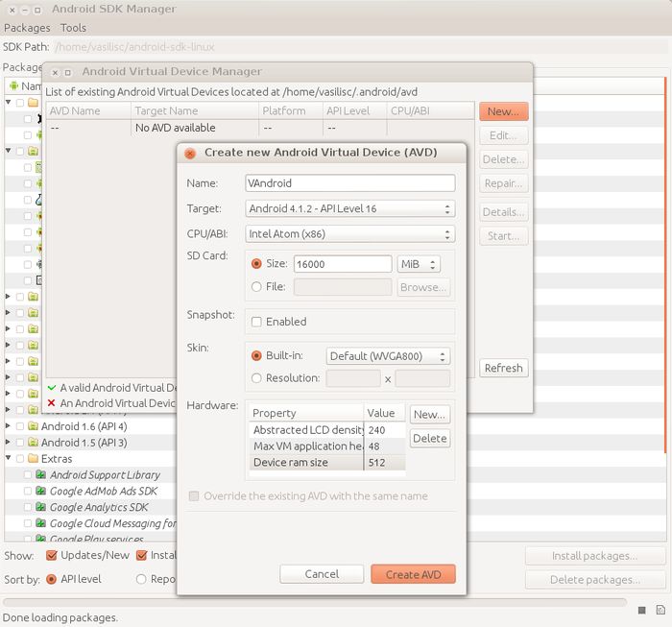
Task: Click the Google AdMob Ads SDK package icon
Action: 40,491
